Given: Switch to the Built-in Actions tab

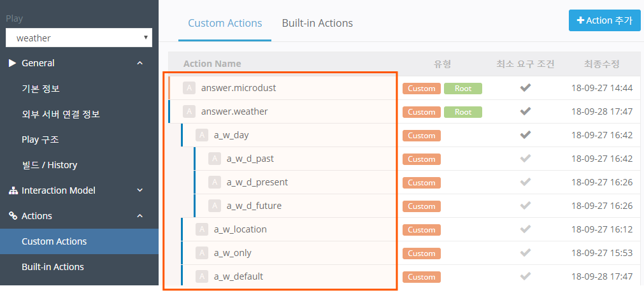Looking at the screenshot, I should tap(317, 23).
